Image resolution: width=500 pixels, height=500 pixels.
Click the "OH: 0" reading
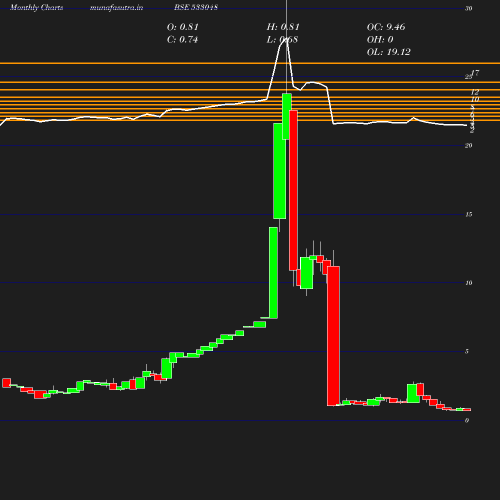pyautogui.click(x=380, y=40)
